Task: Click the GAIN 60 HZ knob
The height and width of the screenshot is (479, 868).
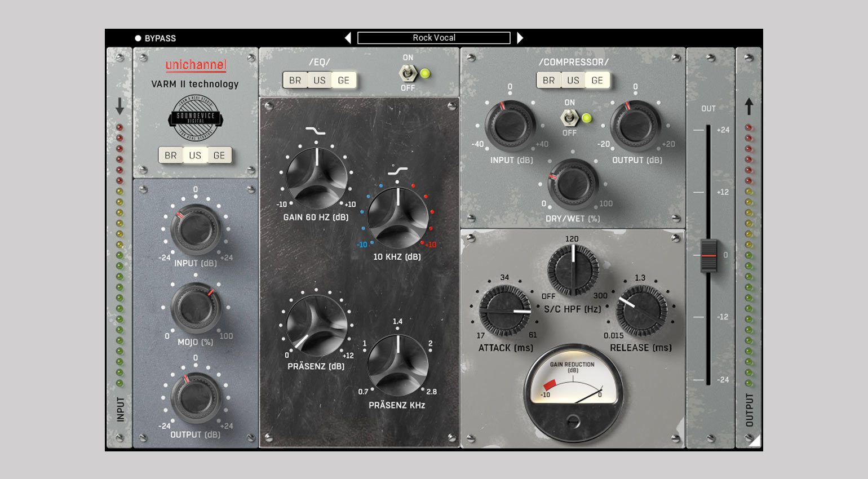Action: (x=316, y=178)
